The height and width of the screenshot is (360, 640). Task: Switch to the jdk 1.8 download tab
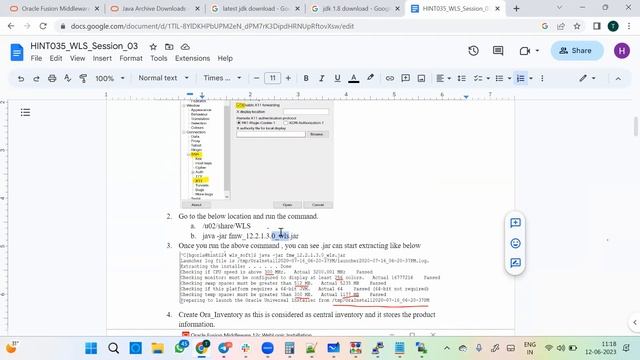click(356, 9)
